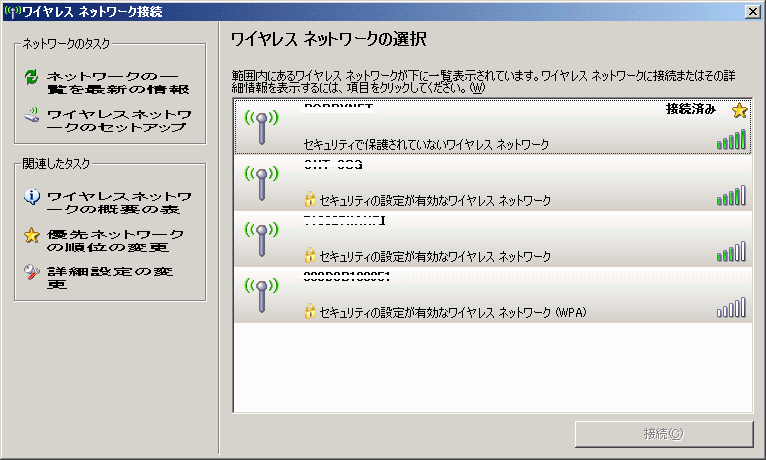This screenshot has height=460, width=766.
Task: Click the empty signal bars of the WPA network
Action: tap(731, 309)
